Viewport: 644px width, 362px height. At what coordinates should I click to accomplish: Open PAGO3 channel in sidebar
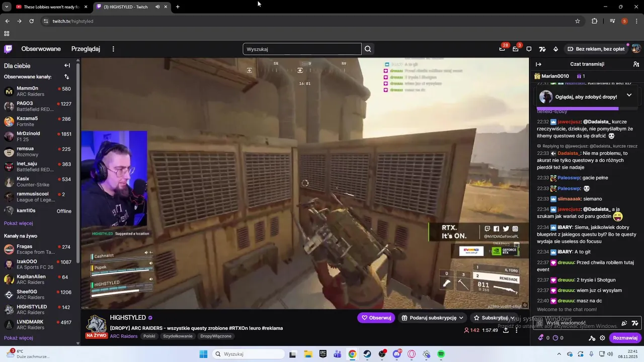(x=38, y=106)
